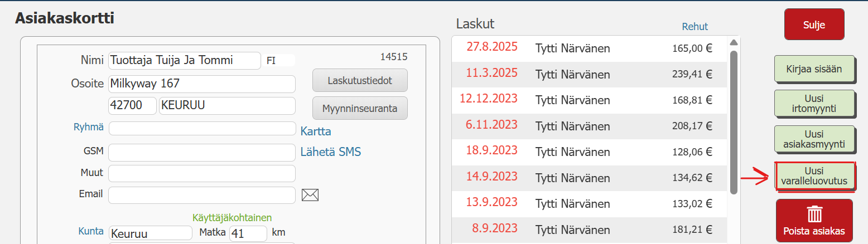Click the envelope email icon
This screenshot has height=244, width=868.
click(x=310, y=194)
